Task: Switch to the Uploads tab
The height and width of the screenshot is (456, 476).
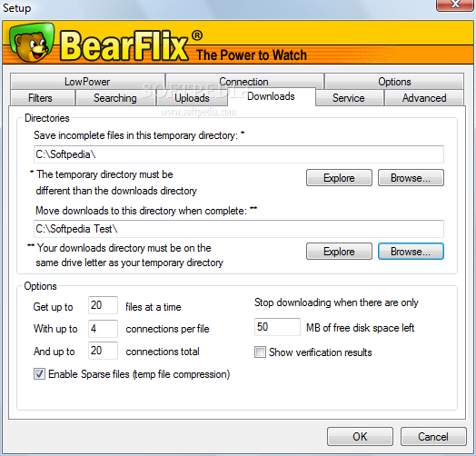Action: tap(192, 98)
